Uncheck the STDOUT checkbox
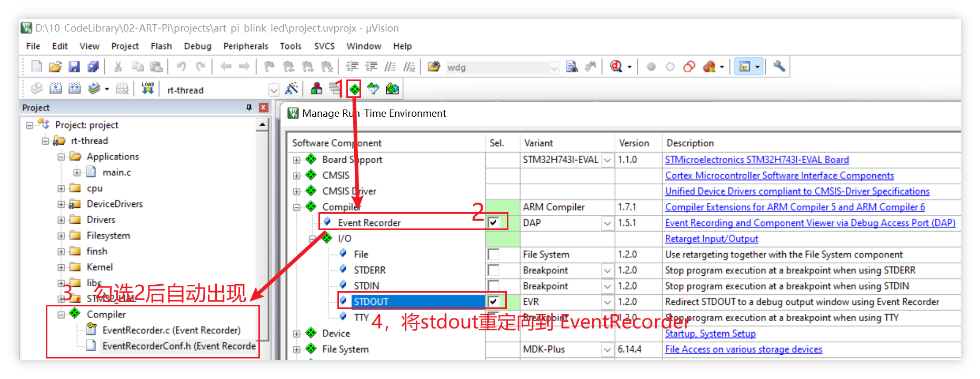This screenshot has height=379, width=980. (493, 302)
